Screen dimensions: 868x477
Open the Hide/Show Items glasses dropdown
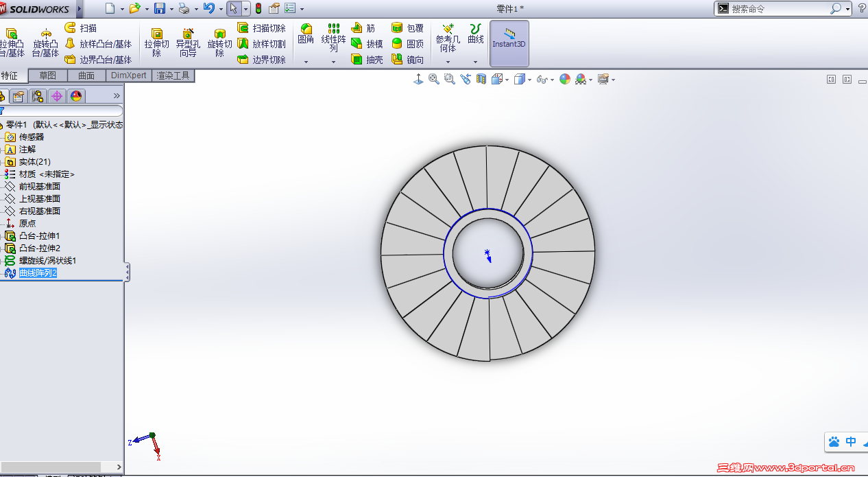click(x=553, y=80)
